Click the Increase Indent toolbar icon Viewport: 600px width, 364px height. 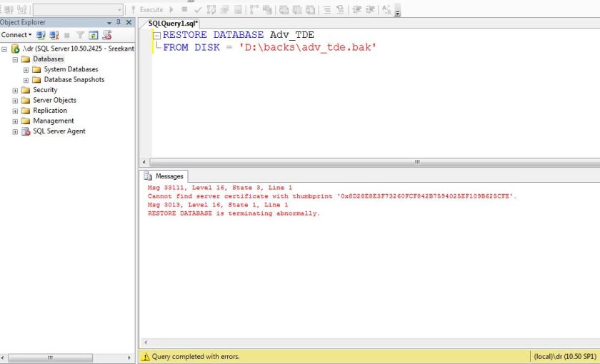coord(369,10)
